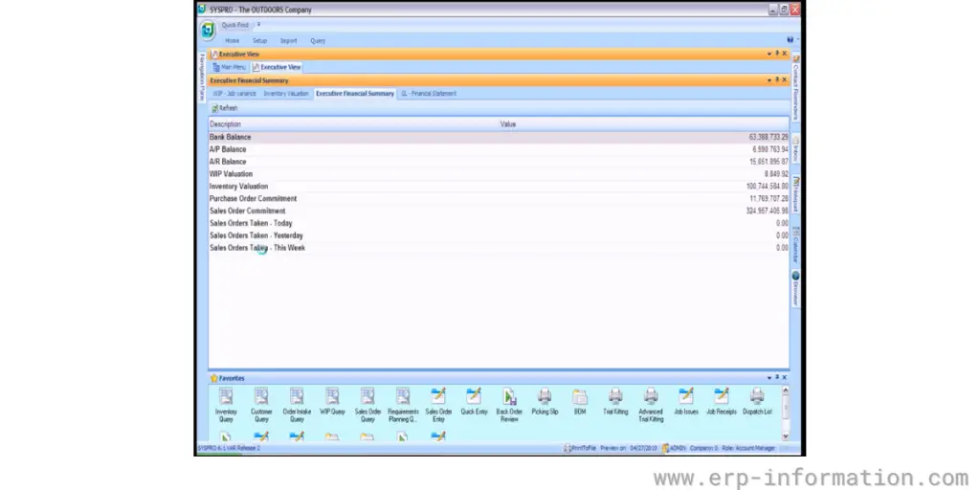This screenshot has height=490, width=980.
Task: Open the WIP Query icon
Action: click(332, 397)
